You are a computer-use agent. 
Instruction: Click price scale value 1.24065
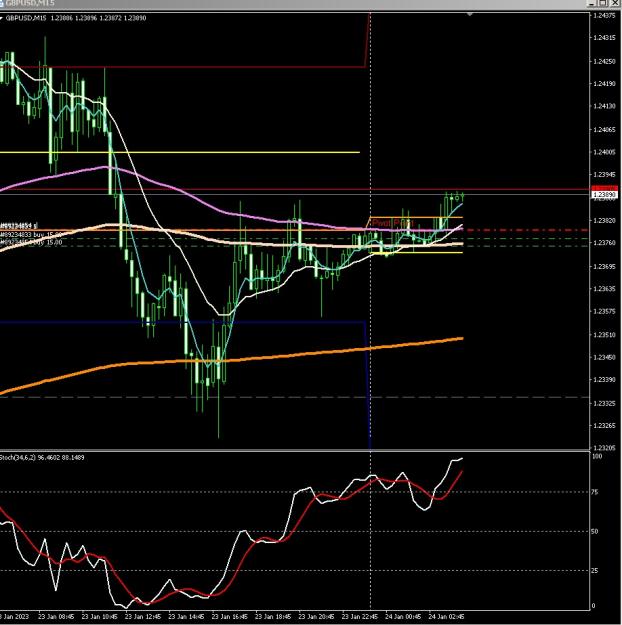coord(604,130)
